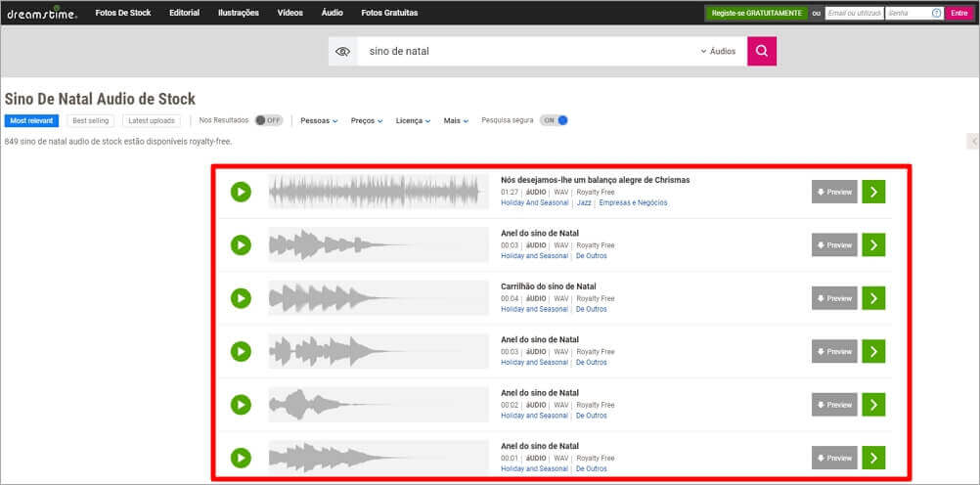980x485 pixels.
Task: Open the Áudios search type dropdown
Action: coord(718,51)
